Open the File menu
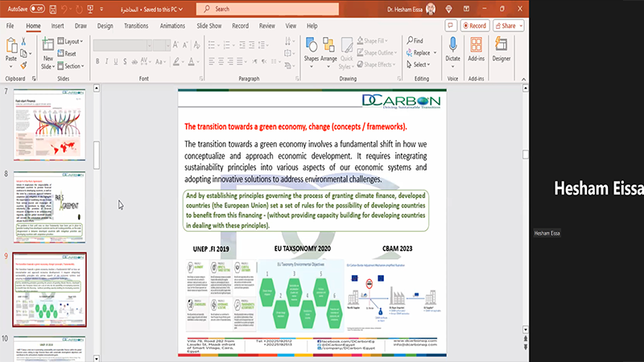Viewport: 644px width, 362px height. point(10,26)
